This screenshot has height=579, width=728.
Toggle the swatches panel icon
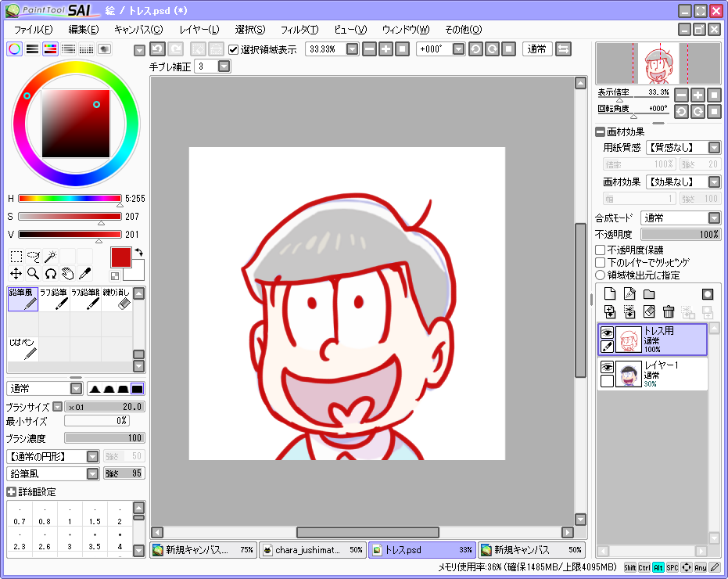(x=86, y=49)
